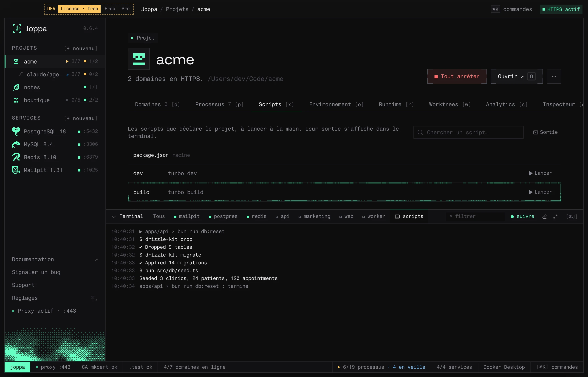
Task: Click the run arrow beside acme 3/7
Action: (67, 61)
